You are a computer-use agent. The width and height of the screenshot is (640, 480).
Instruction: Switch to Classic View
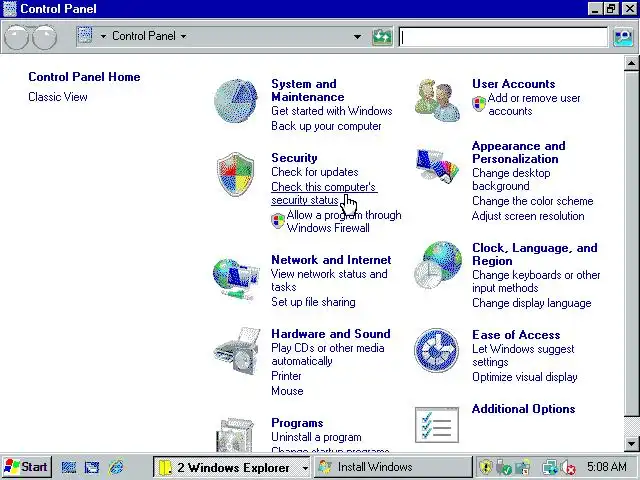(58, 97)
